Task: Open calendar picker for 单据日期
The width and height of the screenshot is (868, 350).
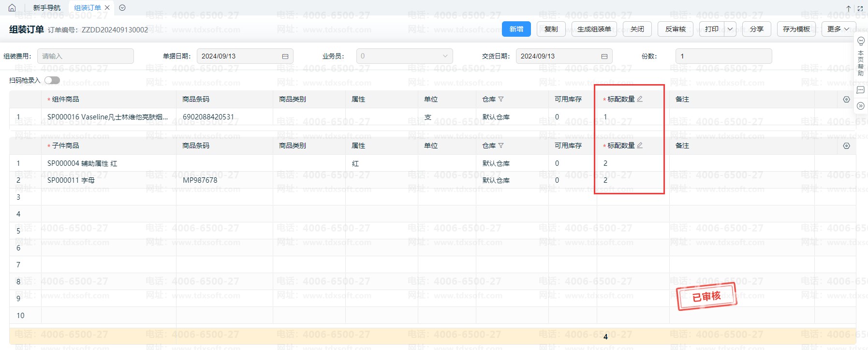Action: coord(285,56)
